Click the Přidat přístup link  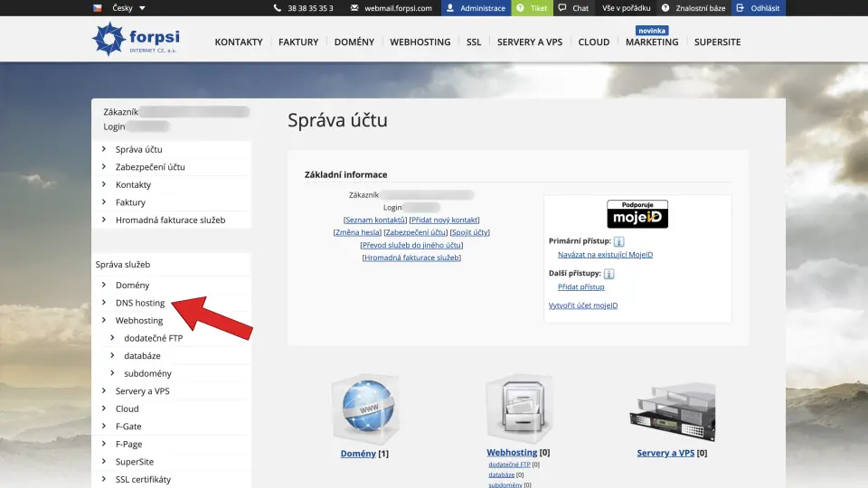tap(580, 286)
